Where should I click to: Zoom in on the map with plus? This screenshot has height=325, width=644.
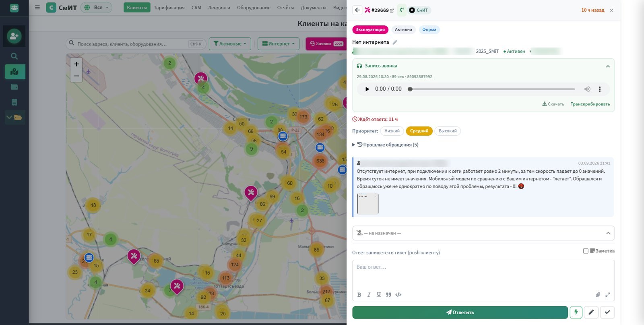[x=76, y=64]
